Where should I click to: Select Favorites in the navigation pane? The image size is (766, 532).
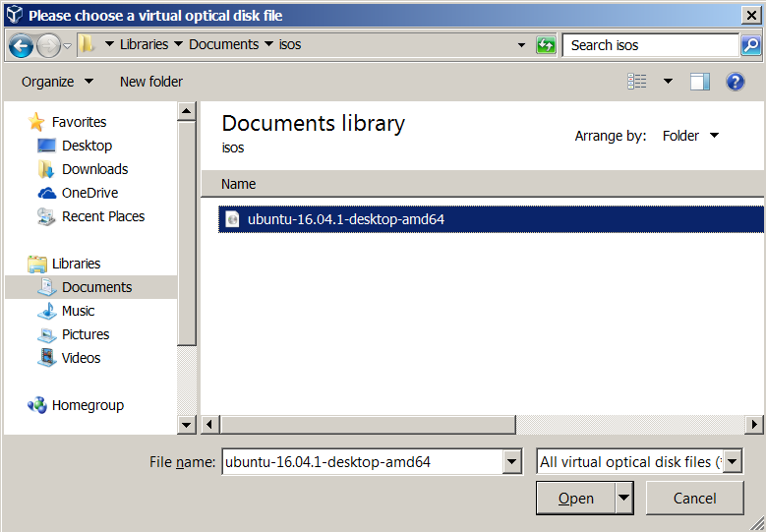pyautogui.click(x=79, y=122)
